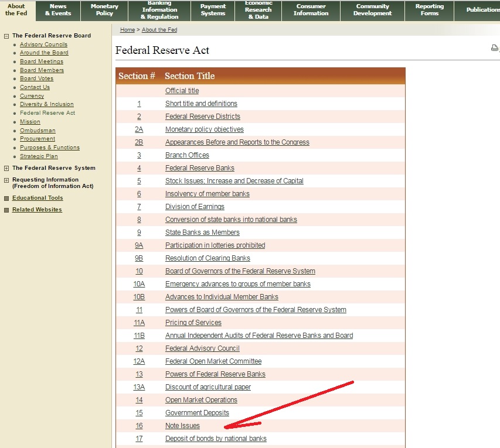This screenshot has height=448, width=500.
Task: Click the Home breadcrumb link
Action: (x=127, y=30)
